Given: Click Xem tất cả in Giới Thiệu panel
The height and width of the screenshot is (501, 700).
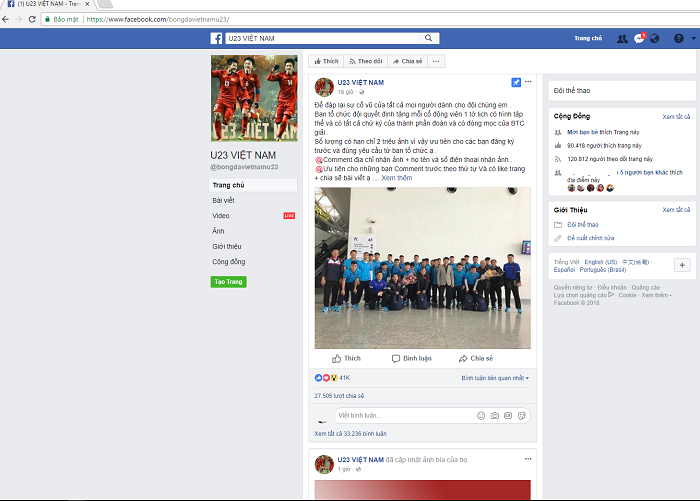Looking at the screenshot, I should click(676, 209).
